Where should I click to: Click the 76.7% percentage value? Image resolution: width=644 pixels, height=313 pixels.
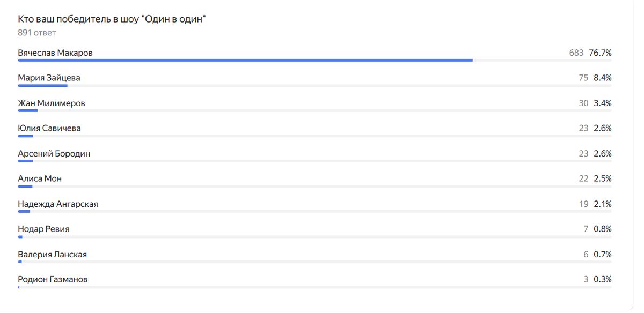(600, 53)
